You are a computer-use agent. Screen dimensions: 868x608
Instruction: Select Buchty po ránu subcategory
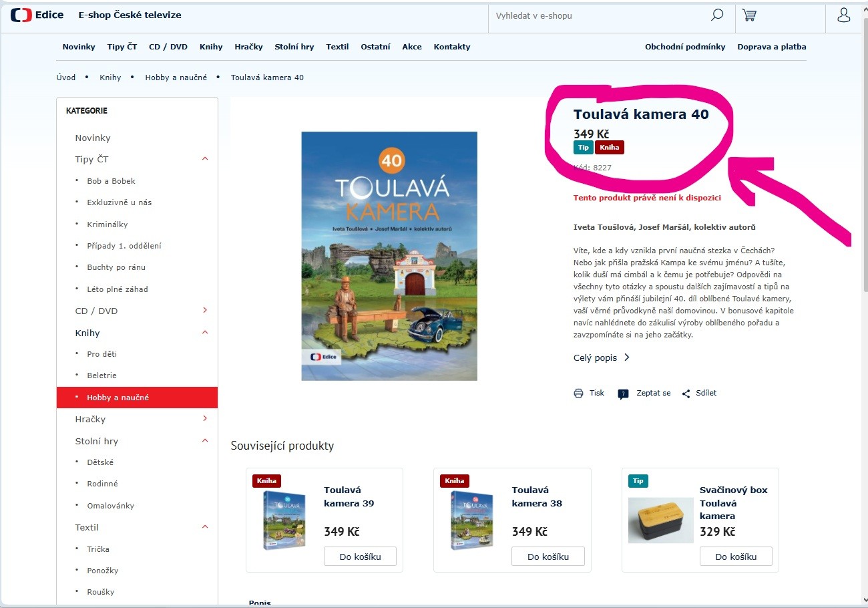click(116, 267)
